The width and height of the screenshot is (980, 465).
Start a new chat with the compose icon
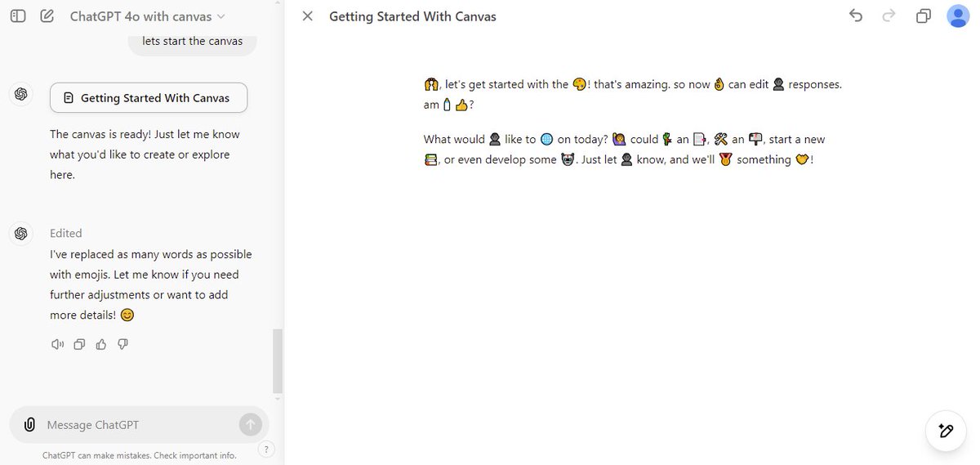47,16
